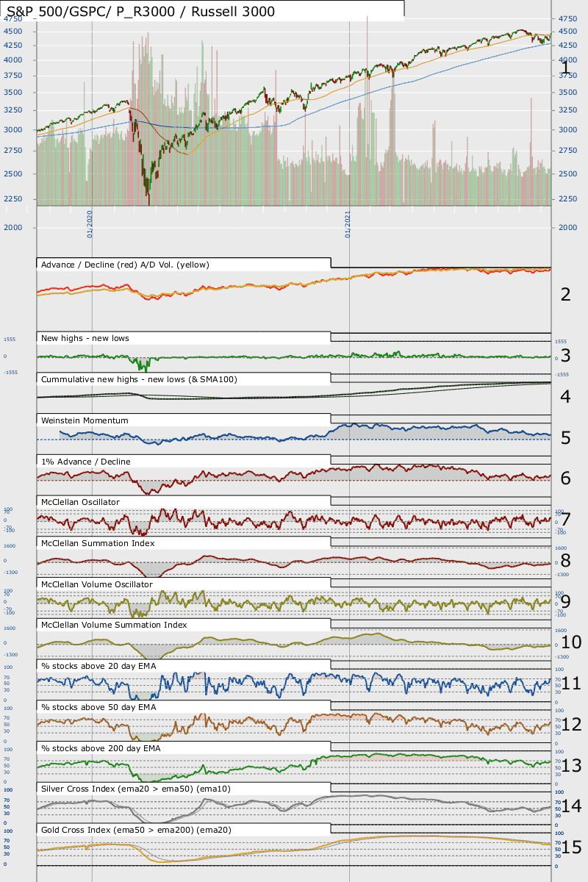Click the % stocks above 50 day EMA label
This screenshot has height=882, width=588.
tap(98, 707)
